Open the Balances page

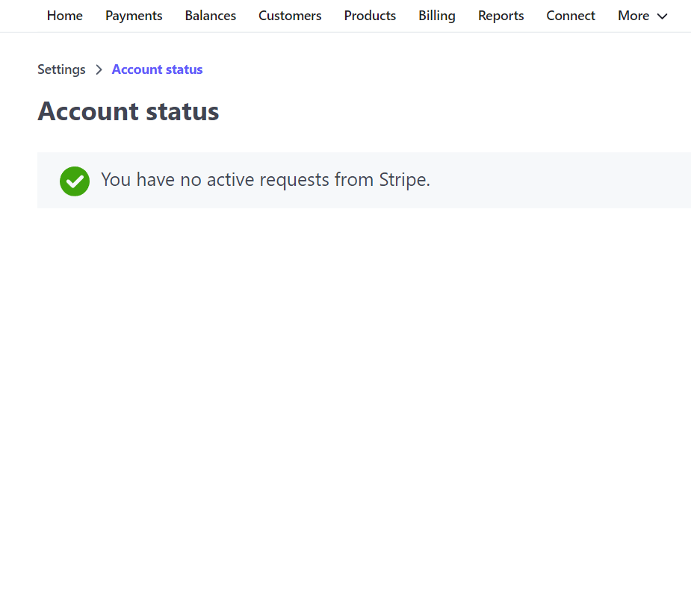point(210,16)
